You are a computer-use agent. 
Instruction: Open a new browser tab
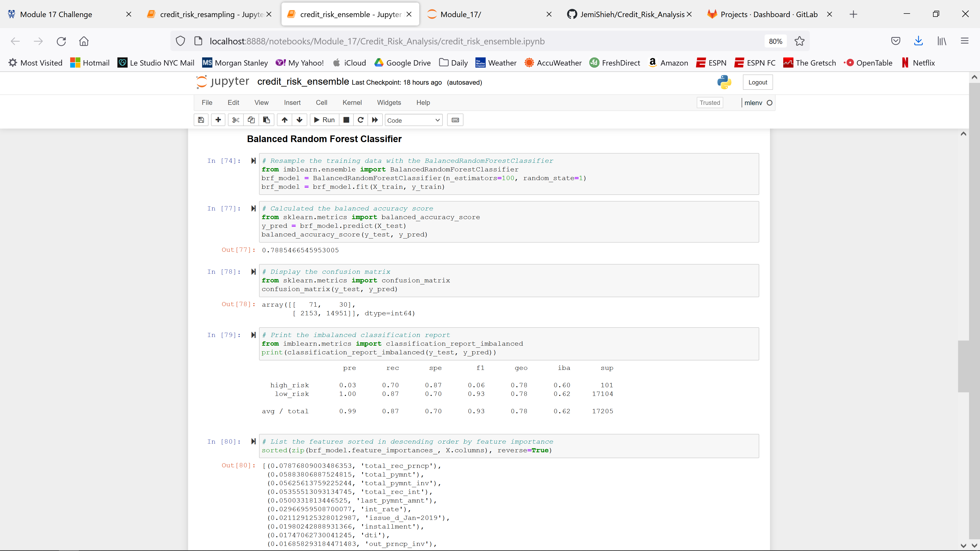[853, 15]
